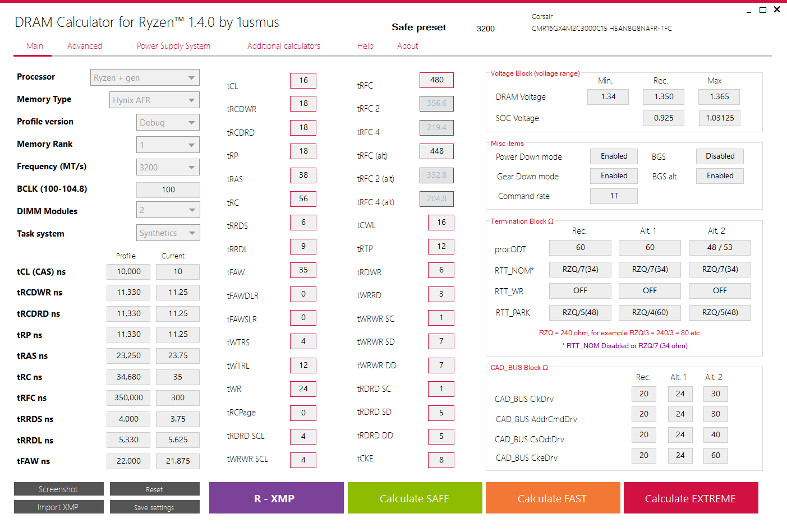
Task: Click the green Calculate SAFE button
Action: 415,498
